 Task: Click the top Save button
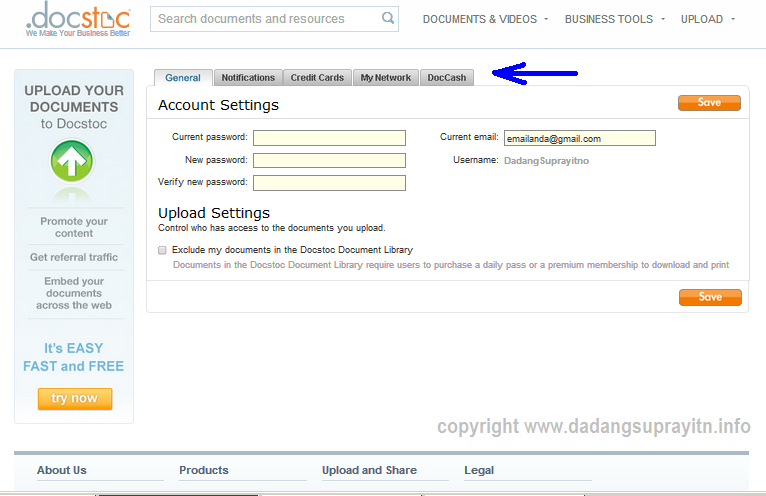coord(709,103)
